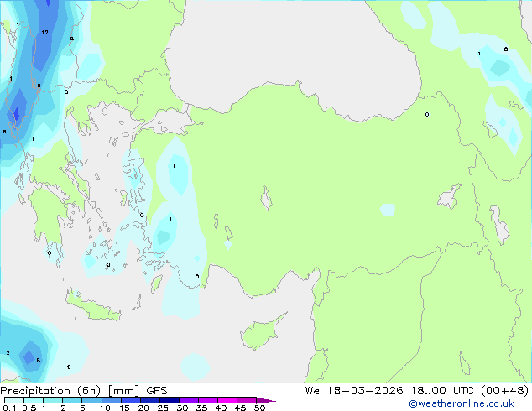The image size is (532, 411).
Task: Click the "12" precipitation value on the map
Action: [45, 33]
